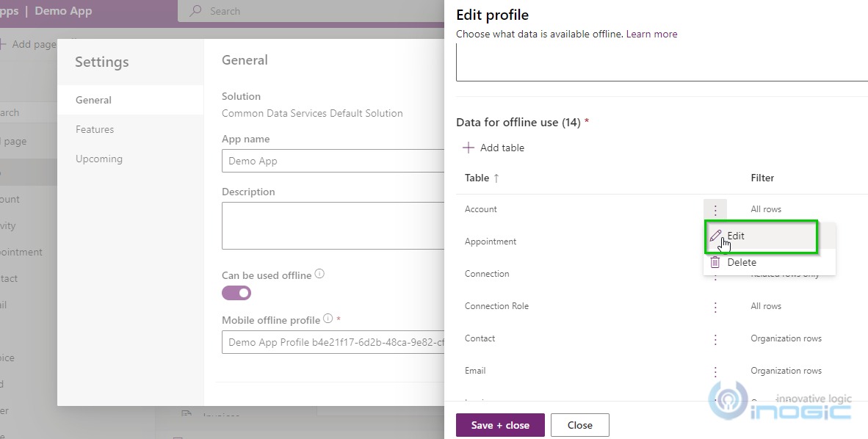Image resolution: width=868 pixels, height=439 pixels.
Task: Click into the Description text area
Action: tap(333, 225)
